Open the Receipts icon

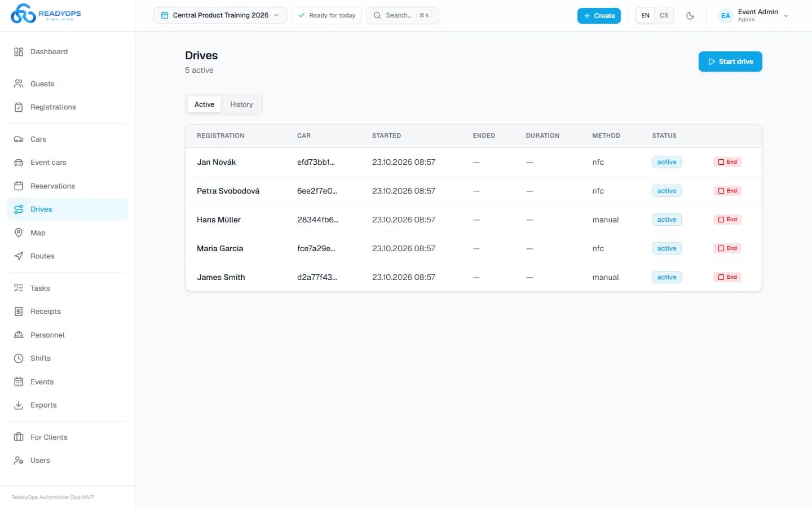(x=19, y=312)
